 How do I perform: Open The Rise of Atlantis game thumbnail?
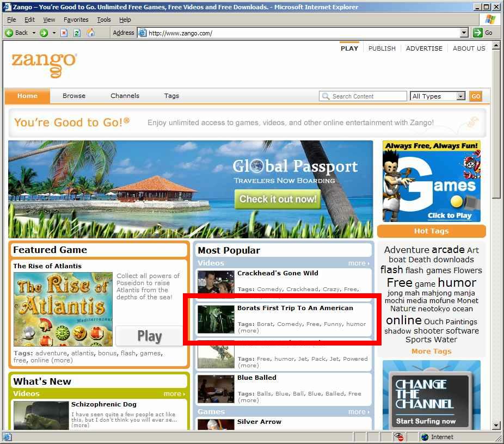[63, 310]
